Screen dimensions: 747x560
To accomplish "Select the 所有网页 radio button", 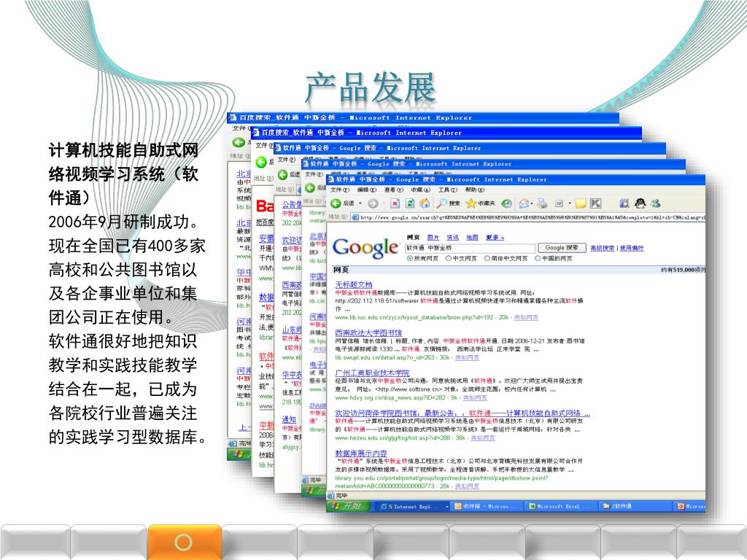I will pos(410,258).
